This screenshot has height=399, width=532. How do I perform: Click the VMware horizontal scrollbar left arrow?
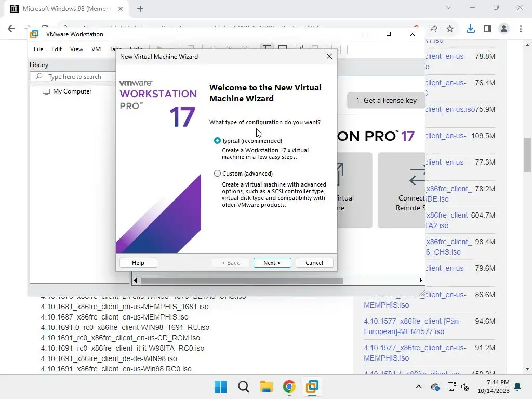[x=136, y=280]
